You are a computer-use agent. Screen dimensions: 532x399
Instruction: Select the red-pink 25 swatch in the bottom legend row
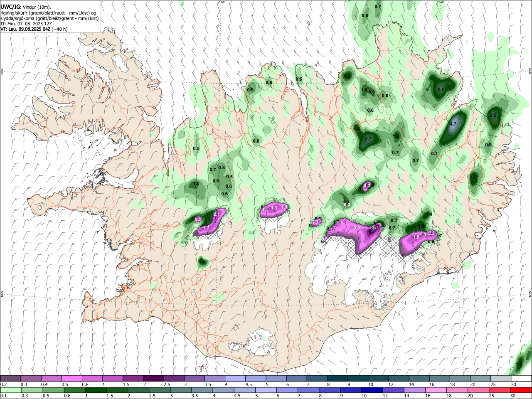[500, 390]
